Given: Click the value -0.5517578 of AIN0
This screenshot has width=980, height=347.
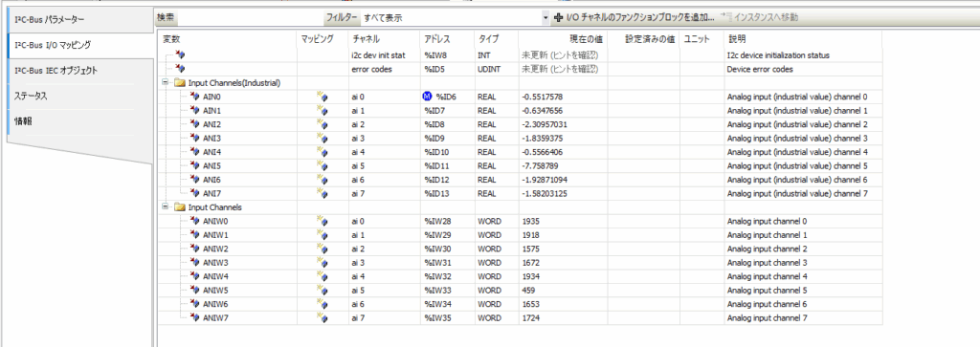Looking at the screenshot, I should pos(544,97).
